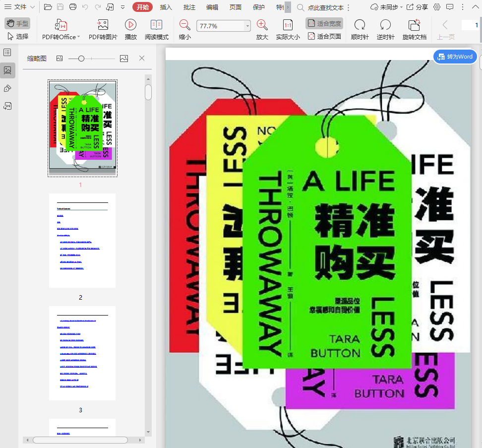Click the 77.7% zoom input field
The height and width of the screenshot is (448, 482).
[221, 26]
